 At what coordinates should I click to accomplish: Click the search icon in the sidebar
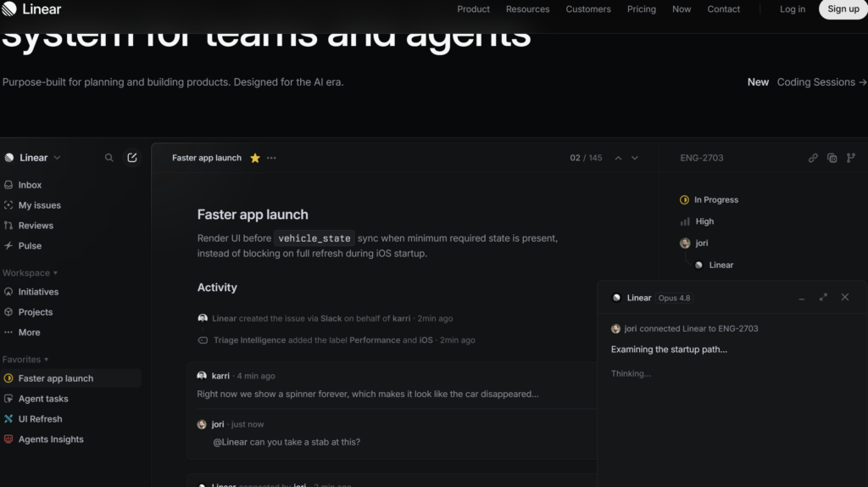tap(109, 158)
